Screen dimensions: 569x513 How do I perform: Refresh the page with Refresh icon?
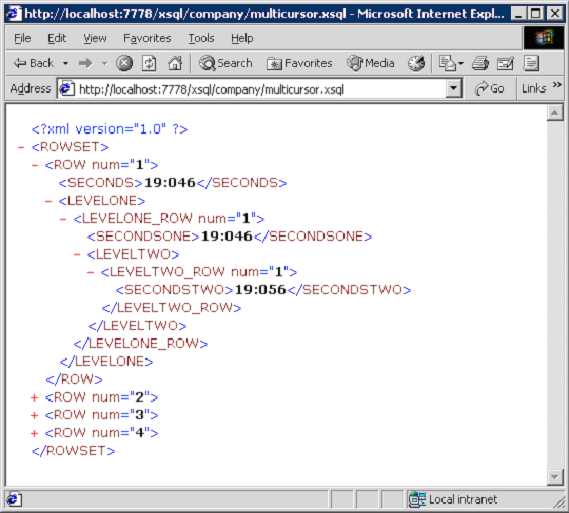coord(149,63)
